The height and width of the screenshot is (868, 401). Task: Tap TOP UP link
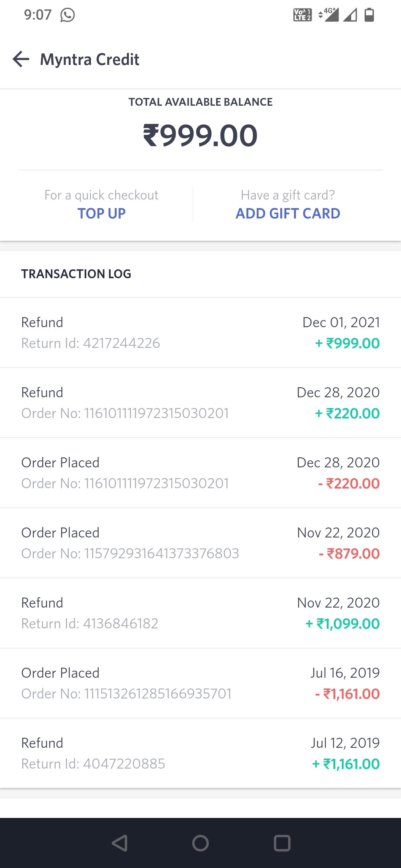coord(101,213)
